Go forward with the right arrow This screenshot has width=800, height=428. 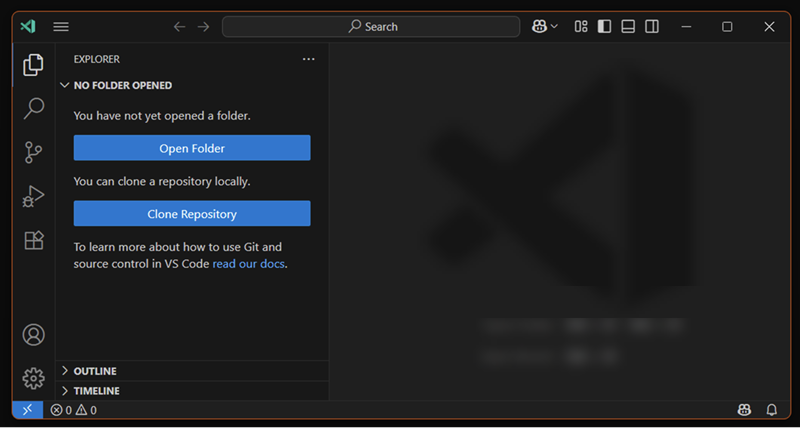[204, 27]
